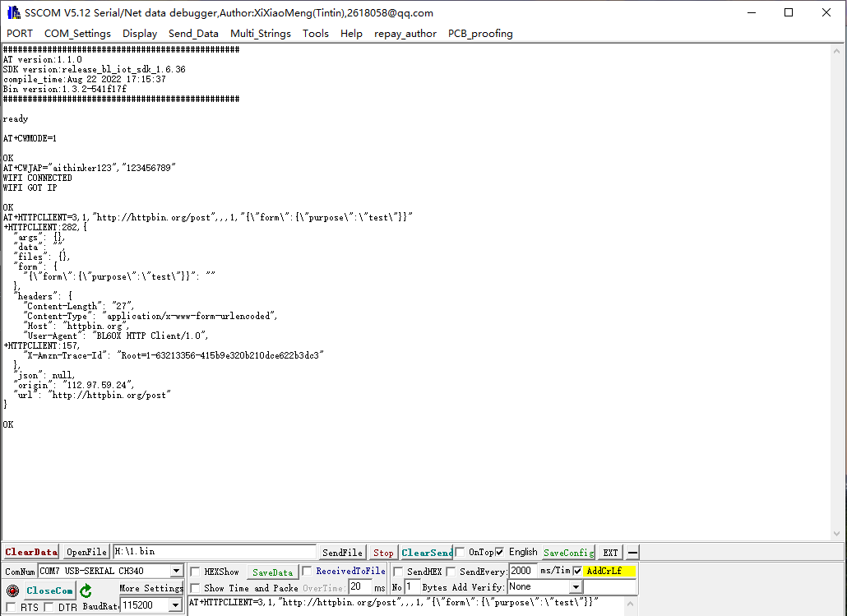Click the SaveConfig button
This screenshot has width=847, height=616.
click(x=569, y=552)
